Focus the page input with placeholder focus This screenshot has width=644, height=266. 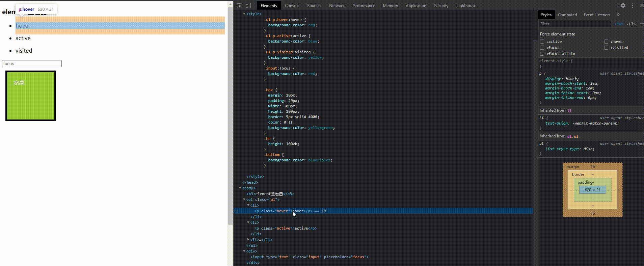pos(32,63)
